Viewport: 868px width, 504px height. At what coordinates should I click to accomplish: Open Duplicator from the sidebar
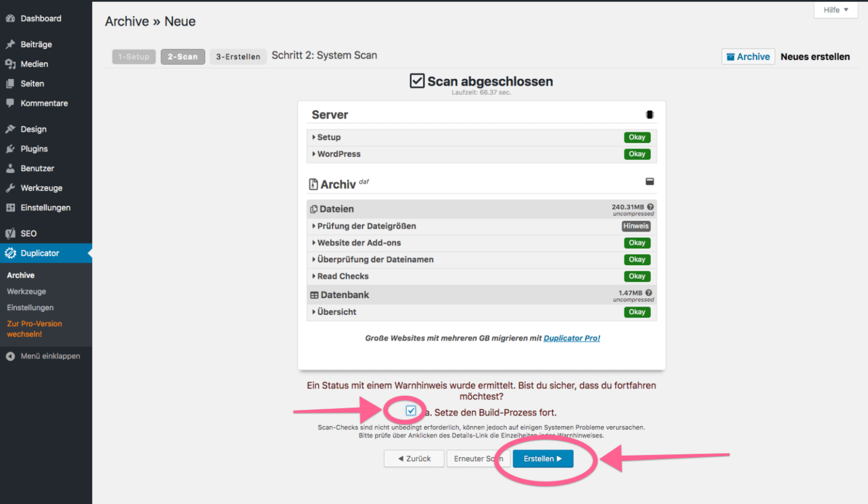coord(39,253)
